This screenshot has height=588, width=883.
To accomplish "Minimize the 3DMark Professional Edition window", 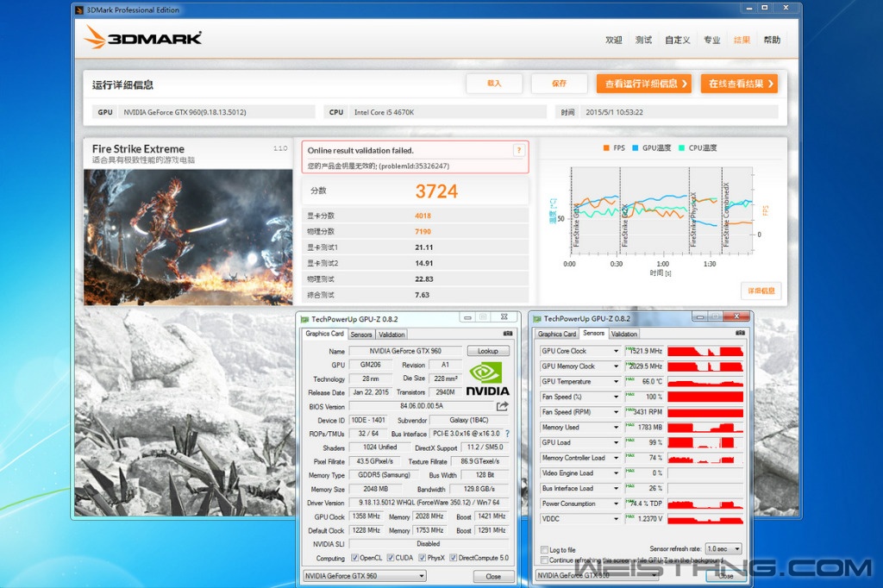I will pyautogui.click(x=749, y=8).
